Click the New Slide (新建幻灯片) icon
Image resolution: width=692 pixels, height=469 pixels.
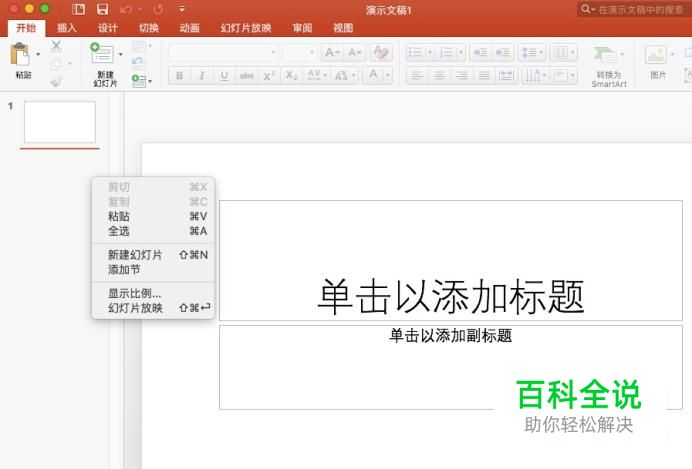102,53
